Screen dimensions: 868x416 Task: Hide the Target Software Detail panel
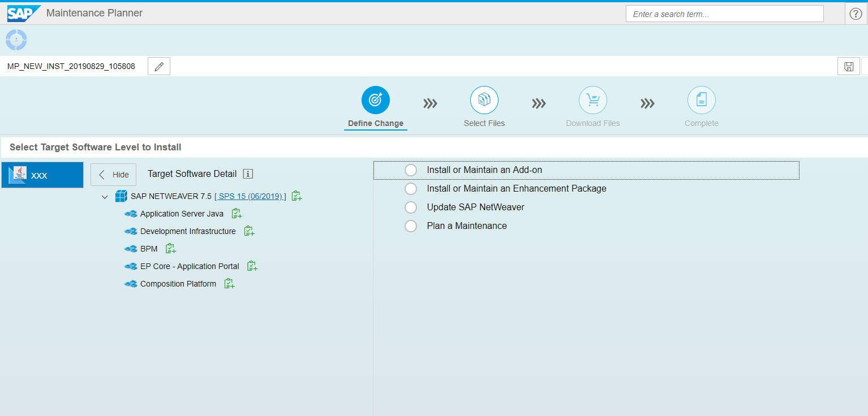[x=114, y=175]
